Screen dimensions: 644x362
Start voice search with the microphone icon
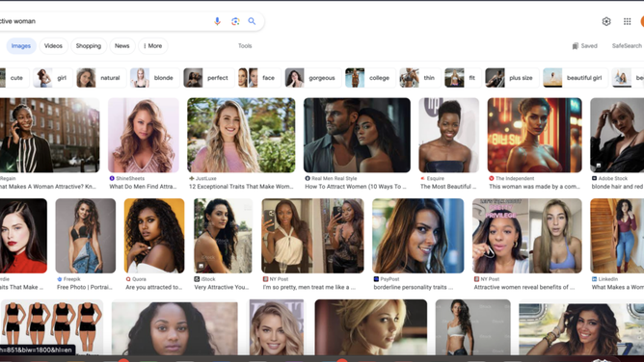(x=217, y=21)
